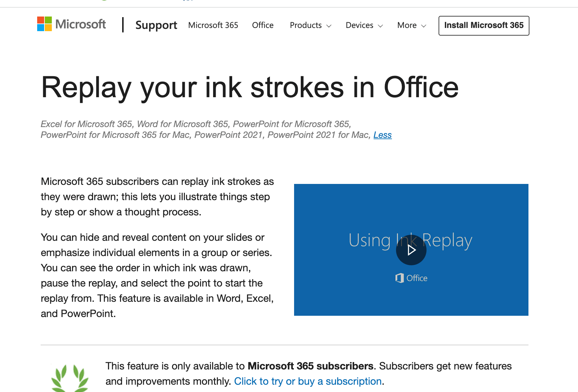Image resolution: width=578 pixels, height=392 pixels.
Task: Open the Office nav item
Action: click(263, 25)
